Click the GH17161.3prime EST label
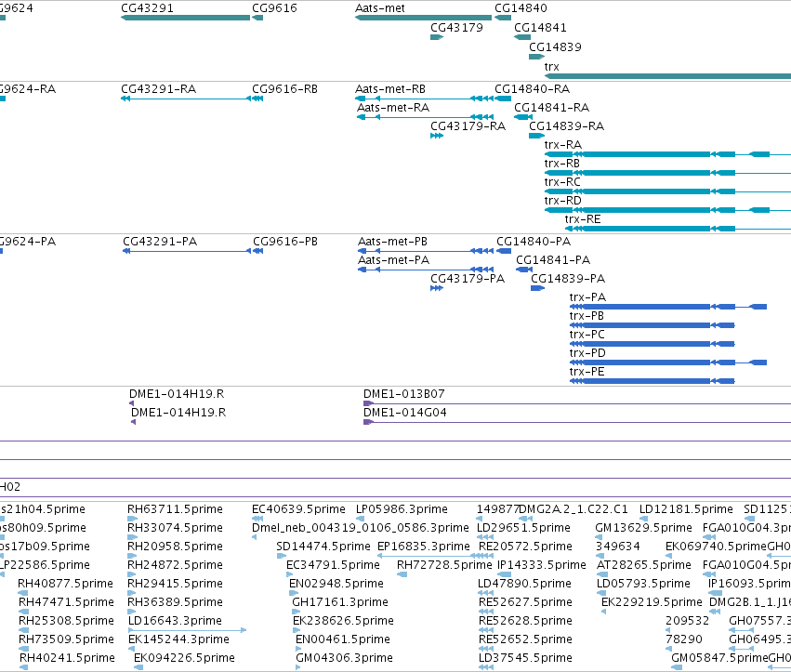 pos(340,602)
